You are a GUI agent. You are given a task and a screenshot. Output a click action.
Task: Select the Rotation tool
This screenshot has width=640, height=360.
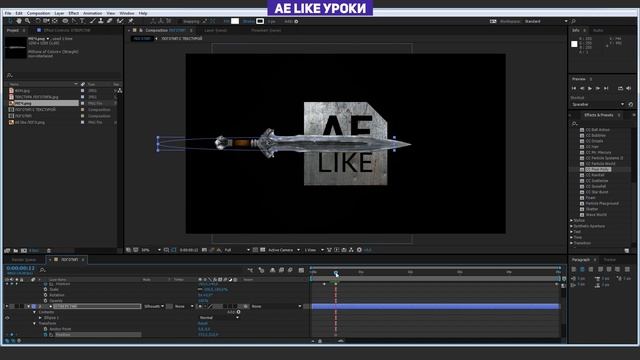(38, 21)
